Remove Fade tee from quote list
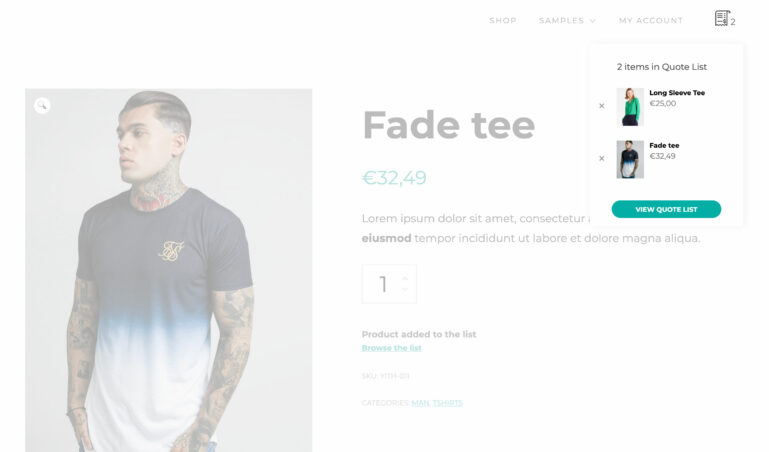This screenshot has height=452, width=769. 602,158
